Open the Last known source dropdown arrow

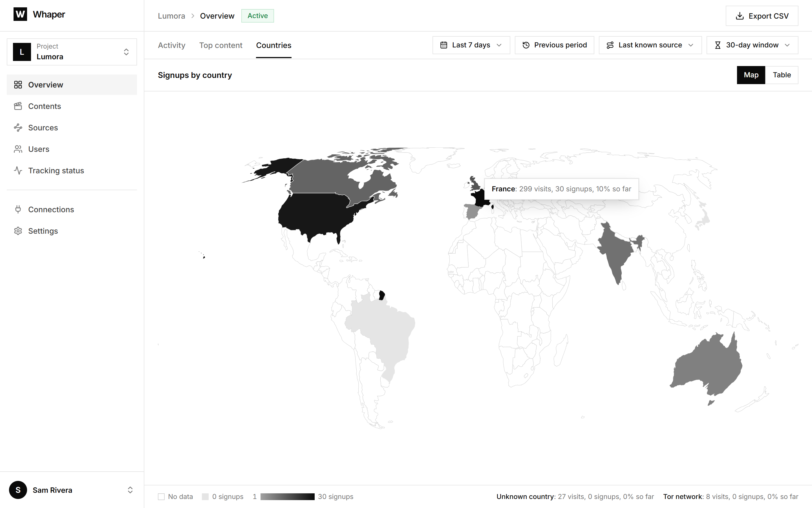pyautogui.click(x=691, y=45)
